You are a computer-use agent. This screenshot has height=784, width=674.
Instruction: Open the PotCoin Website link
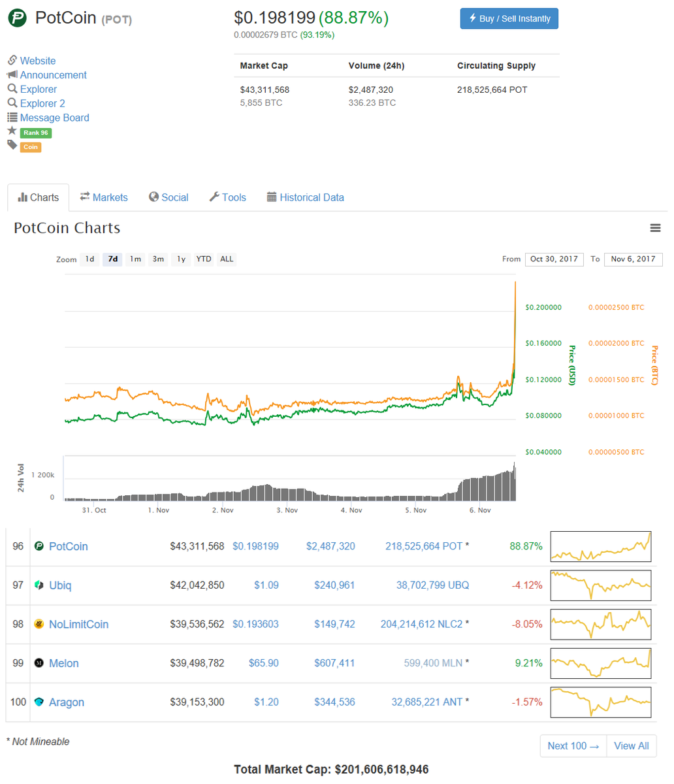pos(38,61)
